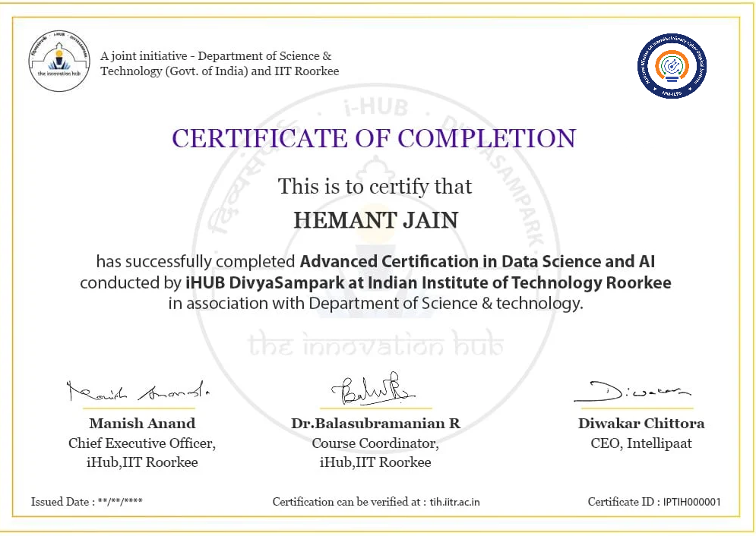Viewport: 756px width, 536px height.
Task: Click the Advanced Certification in Data Science text
Action: 477,261
